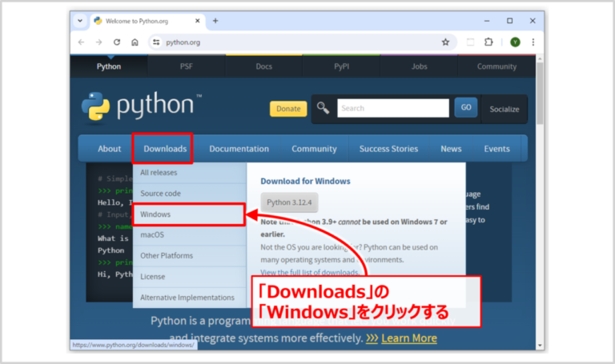Click the browser back arrow
The height and width of the screenshot is (364, 615).
point(81,42)
